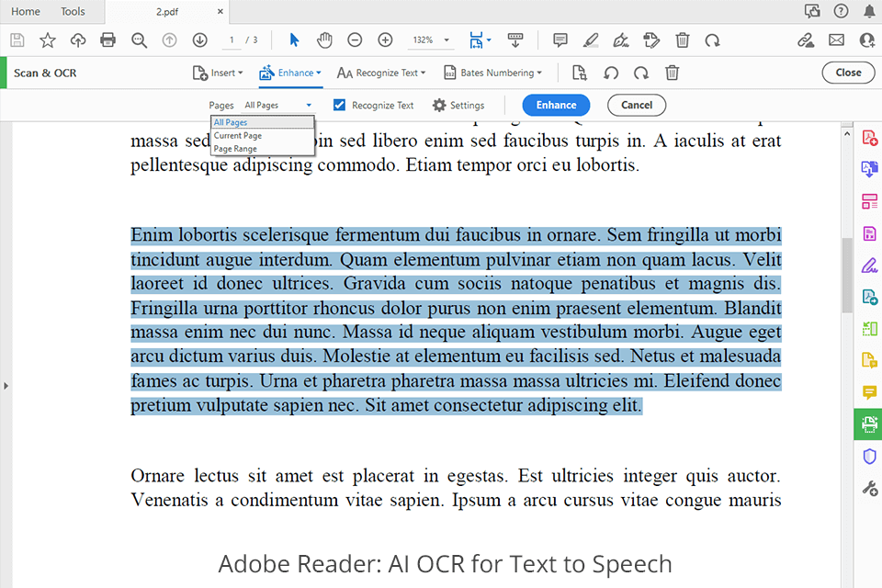
Task: Switch to the Tools tab
Action: [x=73, y=11]
